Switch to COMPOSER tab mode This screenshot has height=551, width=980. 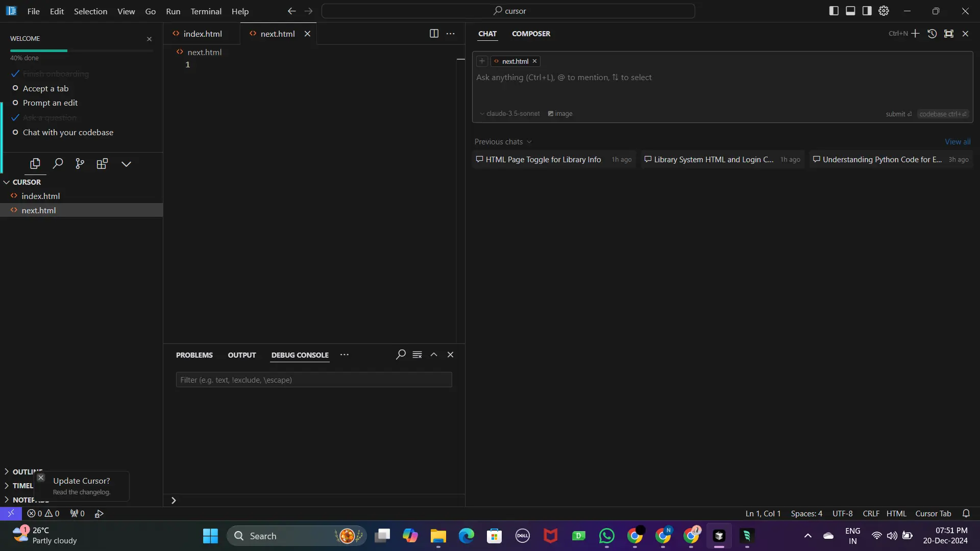(x=531, y=33)
